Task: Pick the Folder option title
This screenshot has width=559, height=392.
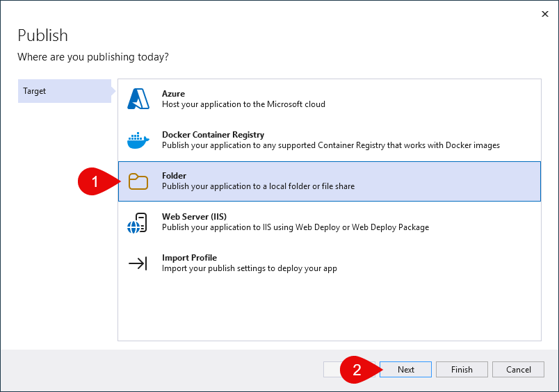Action: (x=174, y=176)
